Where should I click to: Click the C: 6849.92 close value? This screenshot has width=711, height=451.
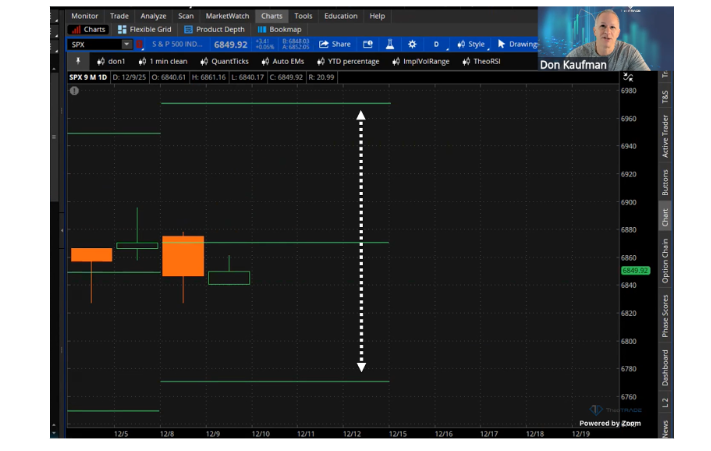[x=286, y=77]
